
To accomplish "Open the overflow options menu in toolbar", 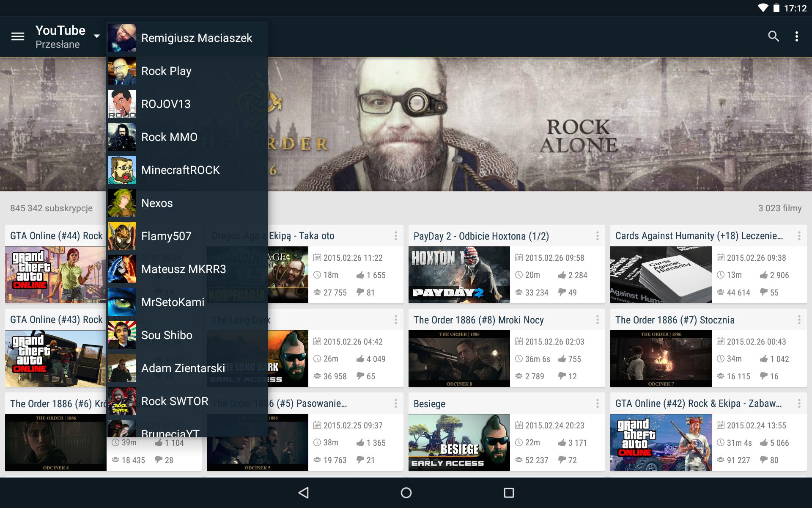I will 797,36.
